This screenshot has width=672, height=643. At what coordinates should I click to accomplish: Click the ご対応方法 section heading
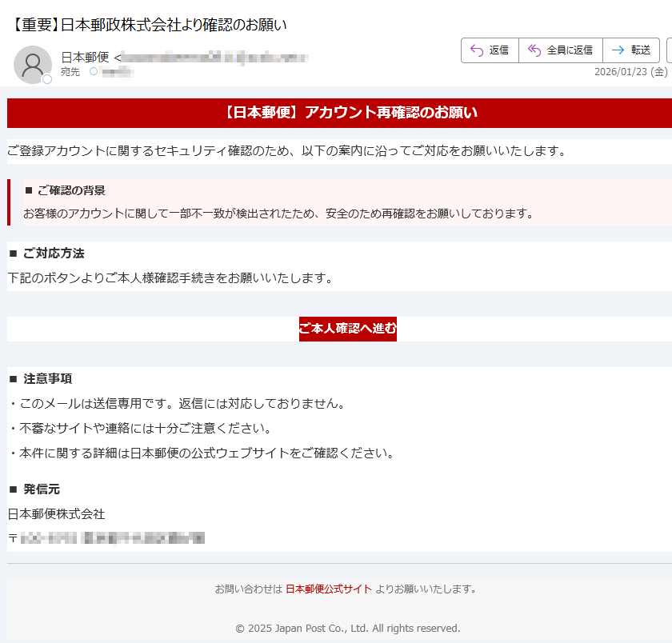(x=53, y=254)
